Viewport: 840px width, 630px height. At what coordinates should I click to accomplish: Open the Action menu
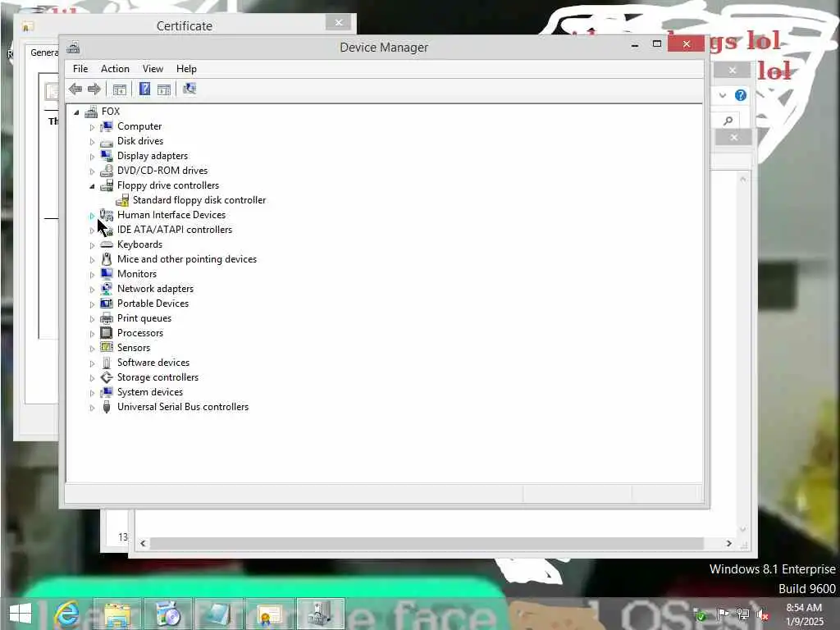(x=115, y=69)
